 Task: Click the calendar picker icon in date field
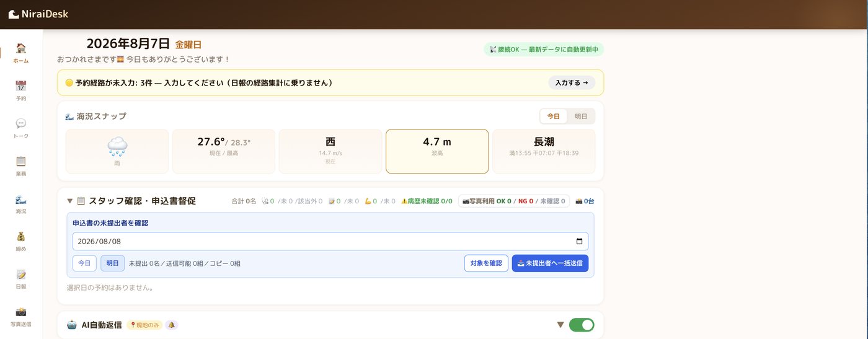coord(579,241)
